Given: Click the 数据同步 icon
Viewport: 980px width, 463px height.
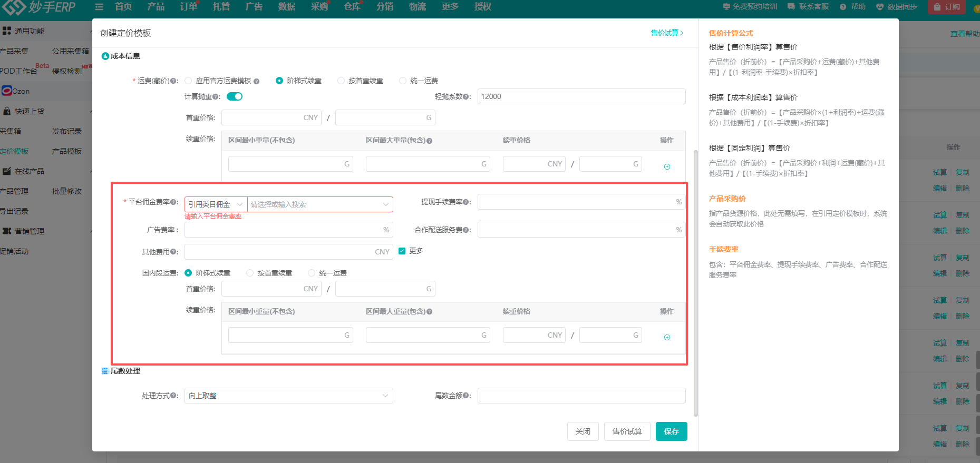Looking at the screenshot, I should click(x=879, y=7).
